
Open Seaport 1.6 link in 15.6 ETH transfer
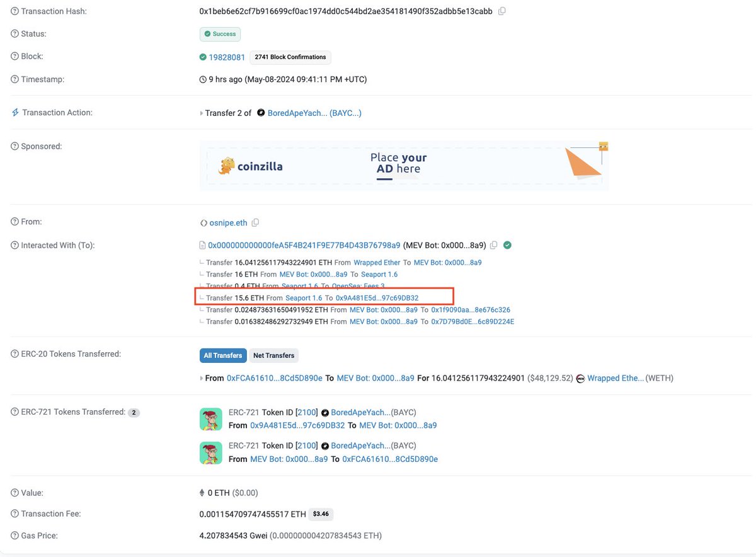pos(304,297)
